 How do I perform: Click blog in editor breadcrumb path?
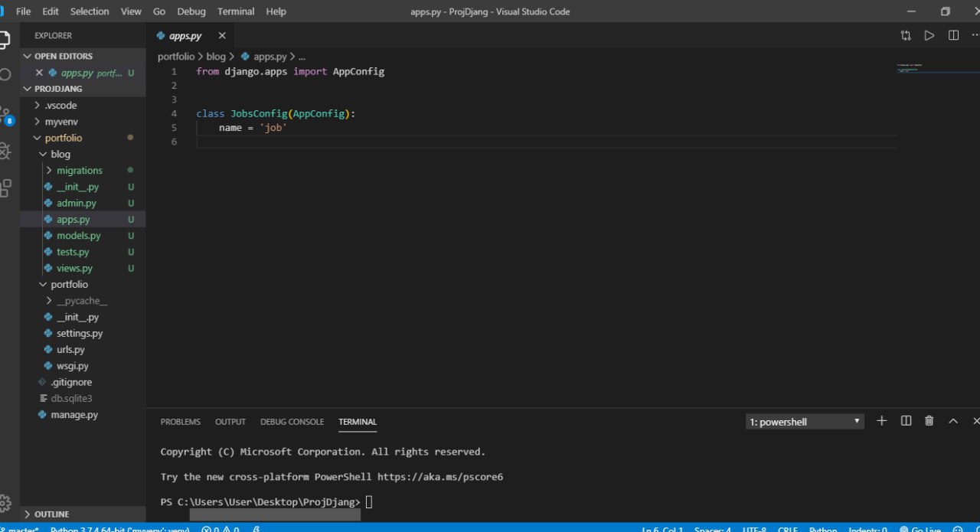[x=216, y=57]
